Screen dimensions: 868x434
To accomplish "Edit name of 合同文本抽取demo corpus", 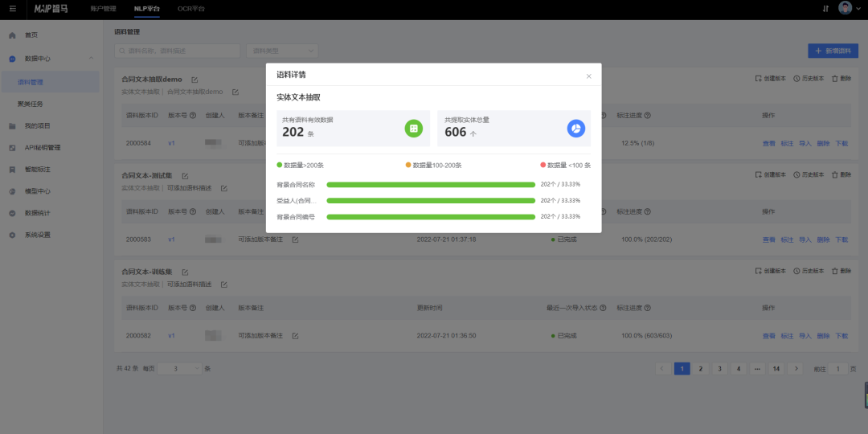I will coord(194,80).
